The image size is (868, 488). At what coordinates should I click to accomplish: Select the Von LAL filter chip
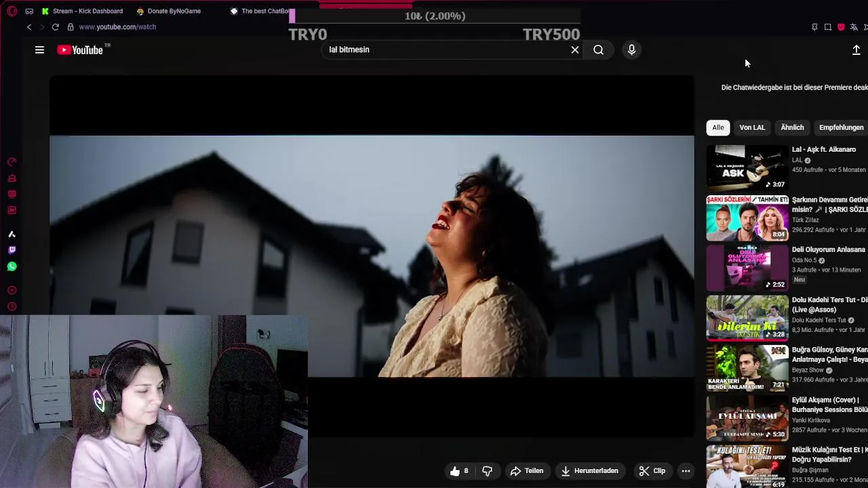pyautogui.click(x=752, y=127)
